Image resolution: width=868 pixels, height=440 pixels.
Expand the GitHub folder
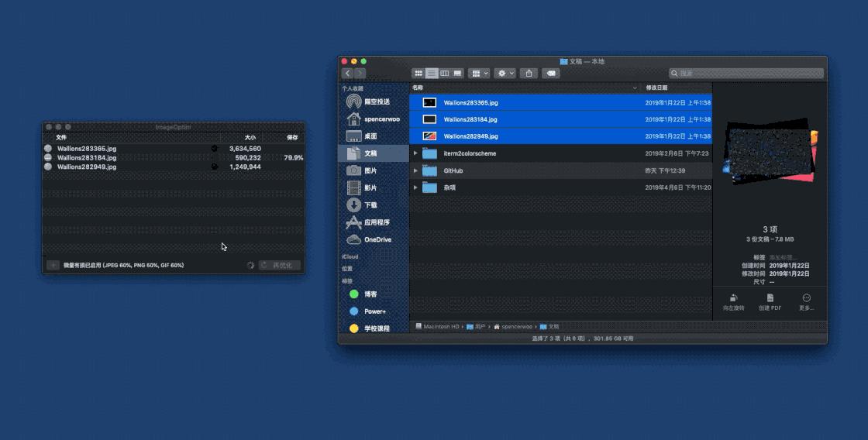click(x=415, y=170)
